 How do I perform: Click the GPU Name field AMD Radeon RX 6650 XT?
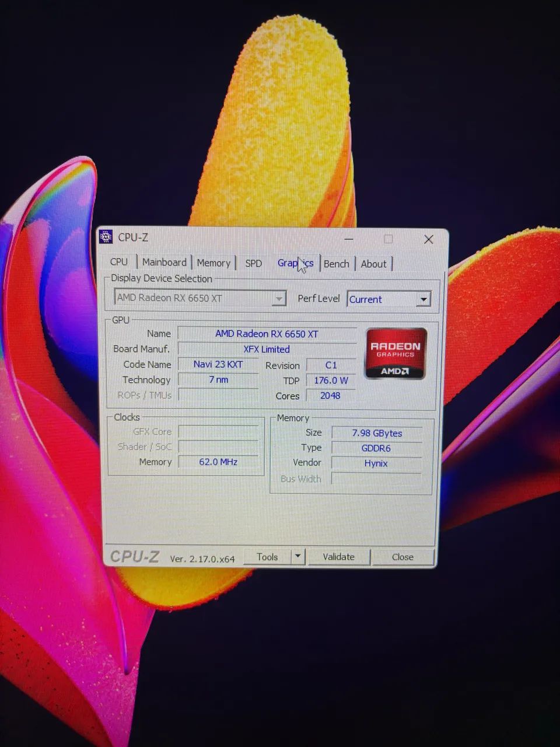[x=267, y=334]
